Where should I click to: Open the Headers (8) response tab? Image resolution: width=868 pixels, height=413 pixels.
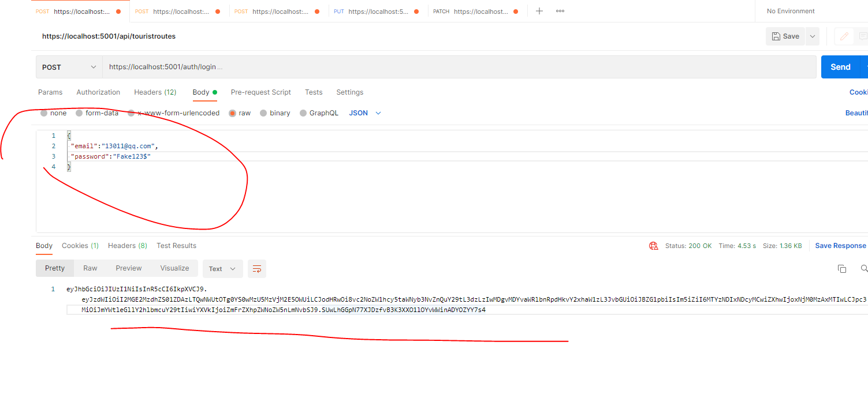(127, 245)
